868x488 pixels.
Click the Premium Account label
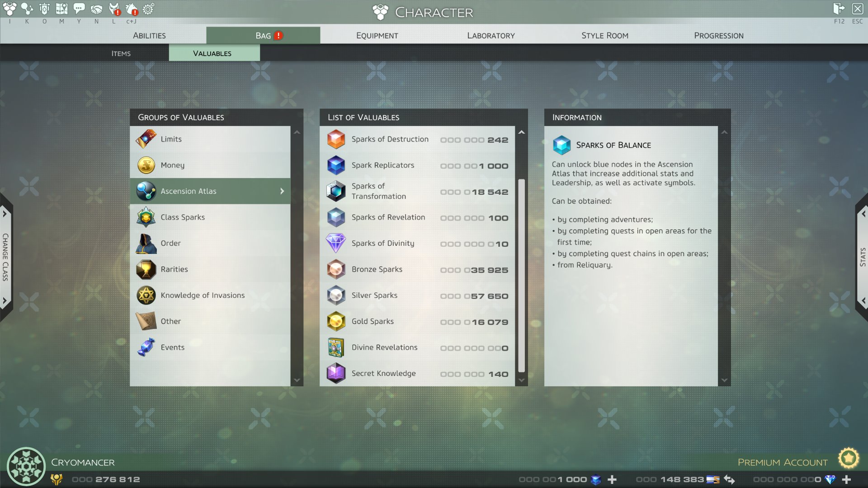click(x=783, y=462)
